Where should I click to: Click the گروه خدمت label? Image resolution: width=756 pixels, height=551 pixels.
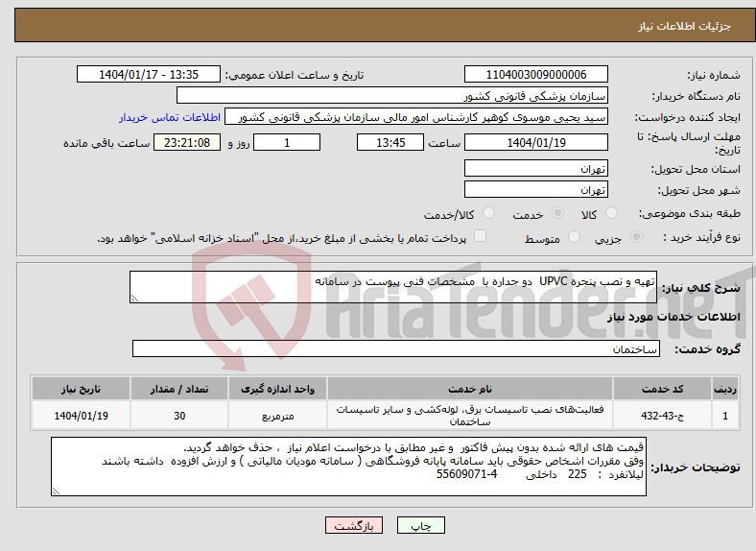pyautogui.click(x=707, y=349)
